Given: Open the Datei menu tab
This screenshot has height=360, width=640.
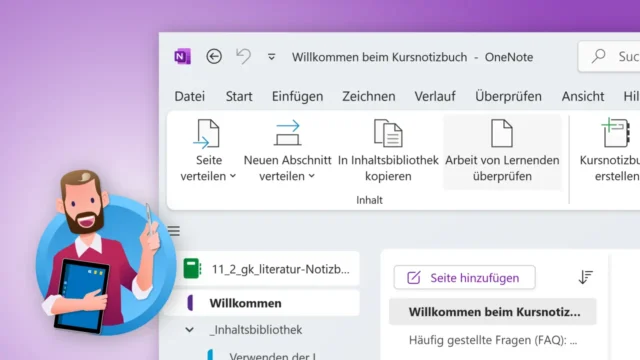Looking at the screenshot, I should (x=190, y=96).
